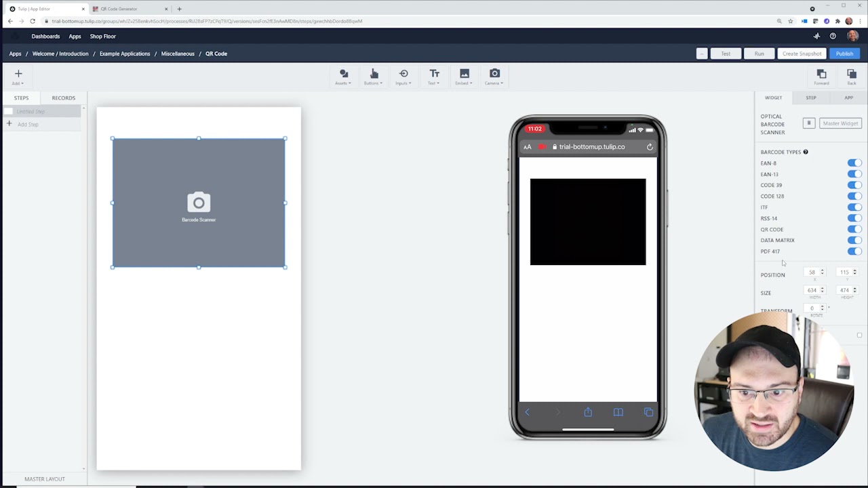This screenshot has width=868, height=488.
Task: Tap AA text size in phone Safari
Action: pos(528,147)
